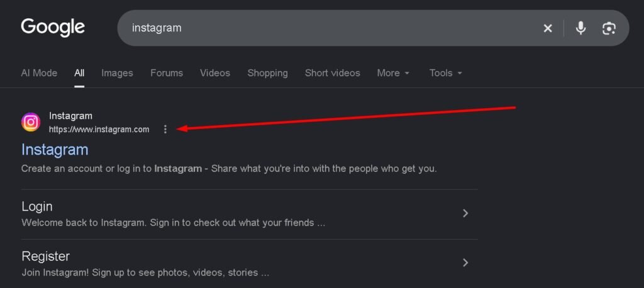Select the All results tab

coord(79,73)
